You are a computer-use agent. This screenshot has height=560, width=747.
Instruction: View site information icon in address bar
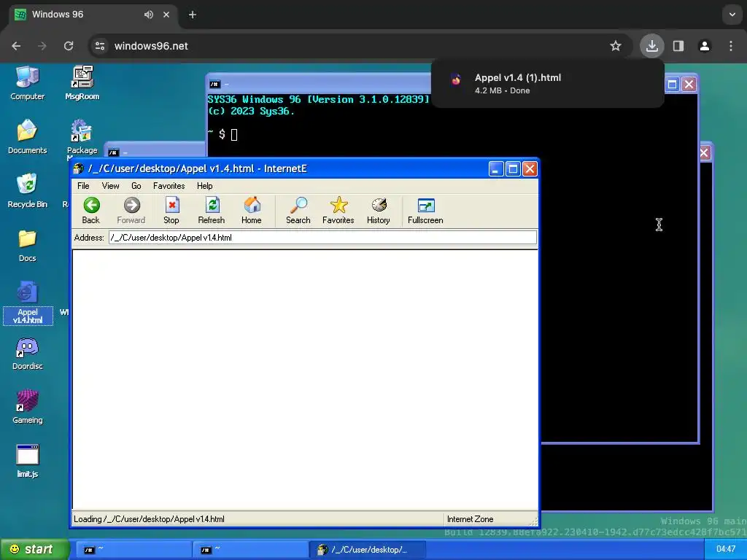pos(100,46)
